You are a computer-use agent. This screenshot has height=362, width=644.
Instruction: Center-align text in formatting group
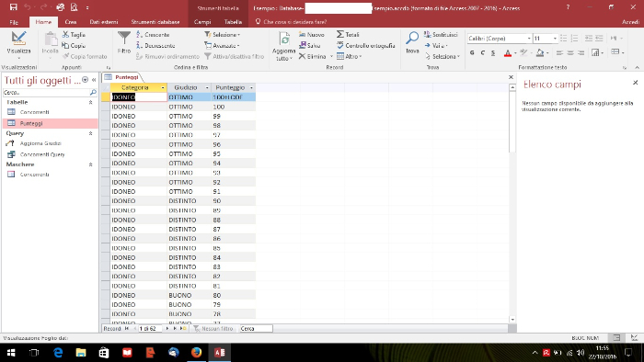coord(570,52)
